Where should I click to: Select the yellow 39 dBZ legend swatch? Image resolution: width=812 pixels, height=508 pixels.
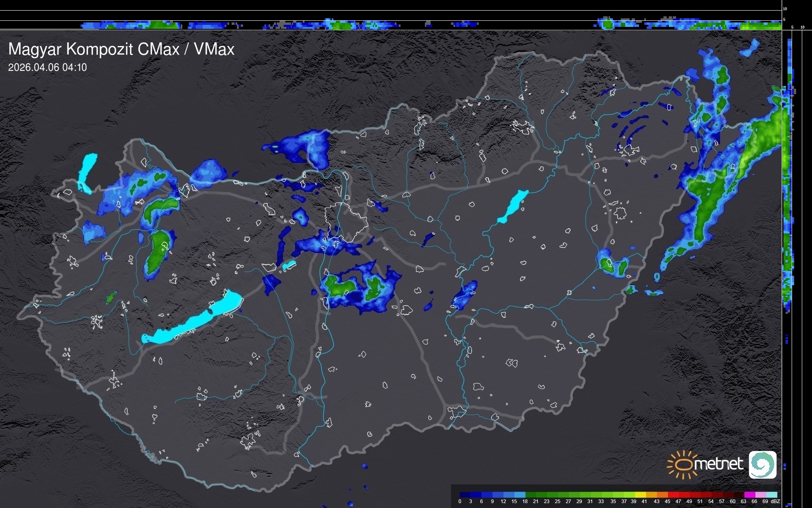(640, 495)
